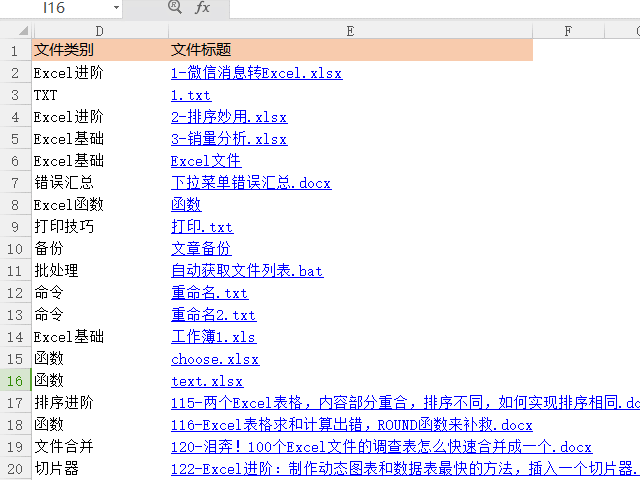Open link 2-排序妙用.xlsx
Viewport: 640px width, 480px height.
[x=229, y=117]
